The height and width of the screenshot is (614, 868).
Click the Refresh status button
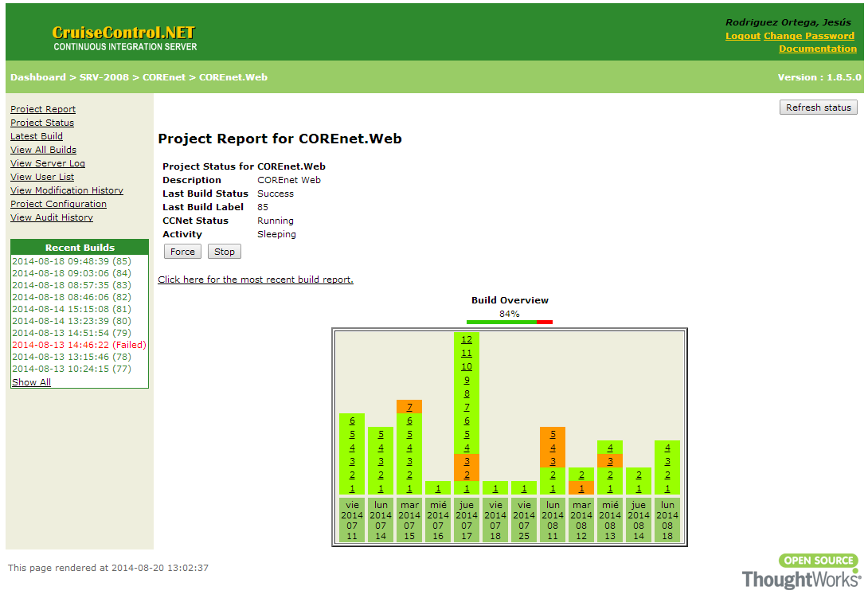pyautogui.click(x=818, y=108)
